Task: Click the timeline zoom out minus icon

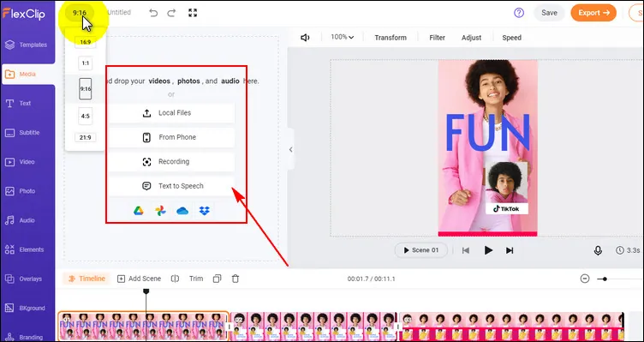Action: 585,279
